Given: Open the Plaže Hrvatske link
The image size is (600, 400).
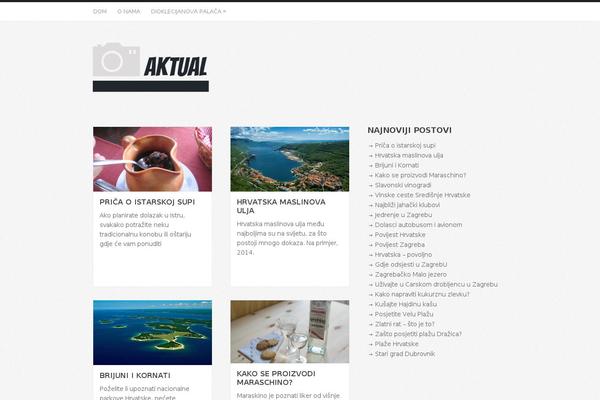Looking at the screenshot, I should pyautogui.click(x=396, y=344).
